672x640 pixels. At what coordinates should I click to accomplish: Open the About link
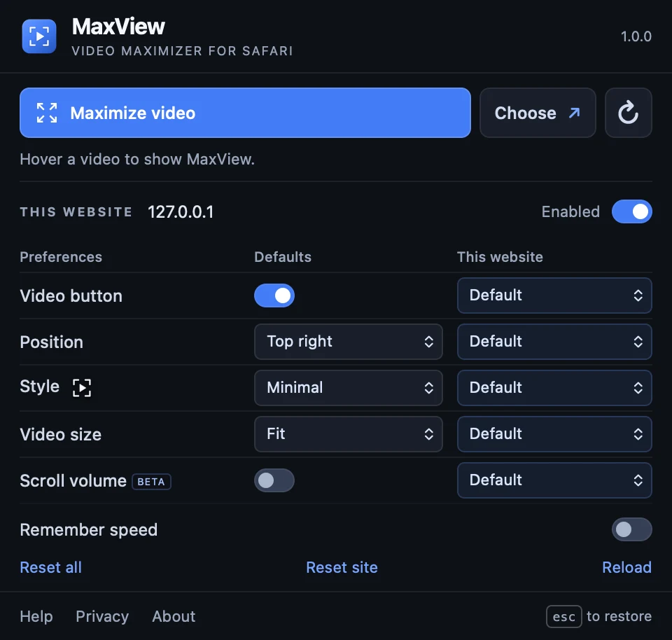pyautogui.click(x=174, y=616)
